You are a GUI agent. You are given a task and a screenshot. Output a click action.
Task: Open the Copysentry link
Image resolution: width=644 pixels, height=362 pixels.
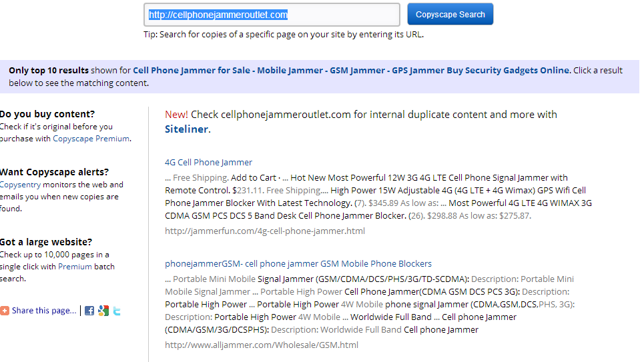click(x=20, y=185)
